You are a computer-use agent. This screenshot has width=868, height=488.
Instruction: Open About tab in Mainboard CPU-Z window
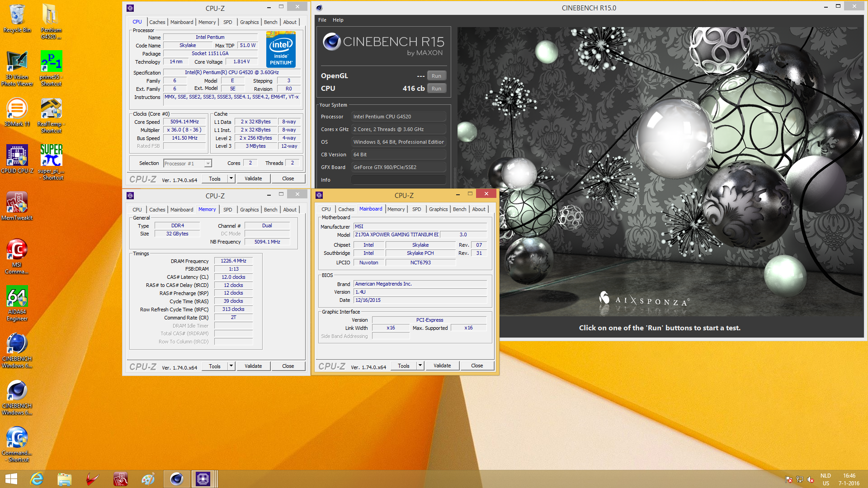click(x=479, y=209)
